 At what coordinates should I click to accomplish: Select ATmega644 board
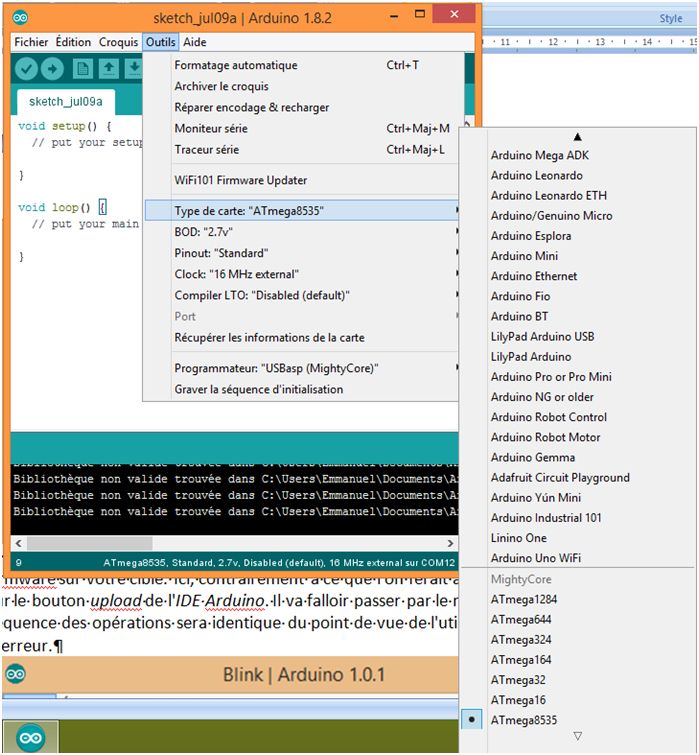coord(578,620)
